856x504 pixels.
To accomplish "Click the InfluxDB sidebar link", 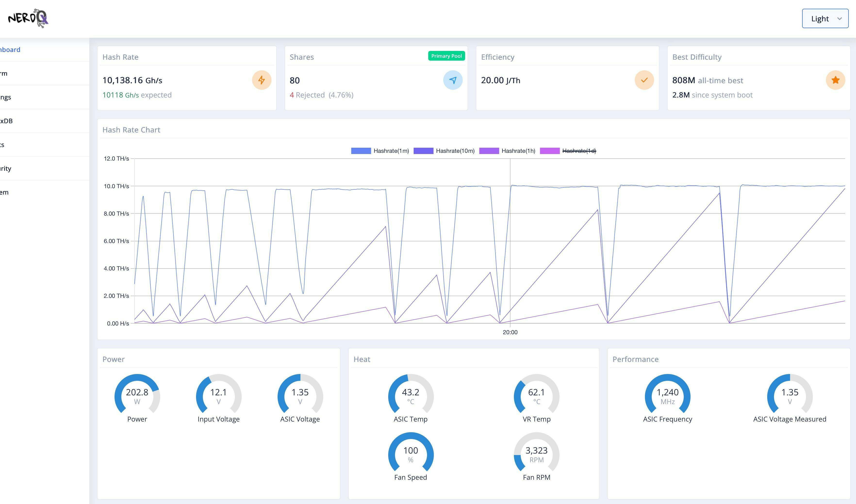I will point(6,121).
